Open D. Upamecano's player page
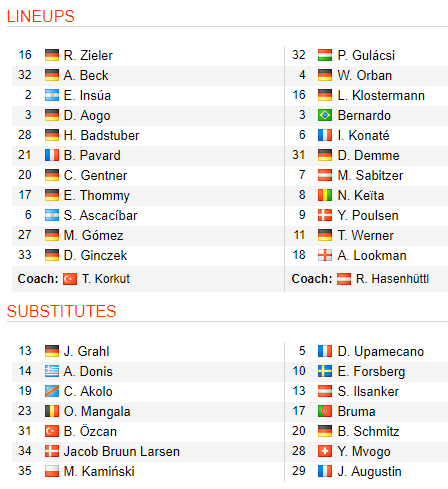Screen dimensions: 448x489 click(381, 351)
